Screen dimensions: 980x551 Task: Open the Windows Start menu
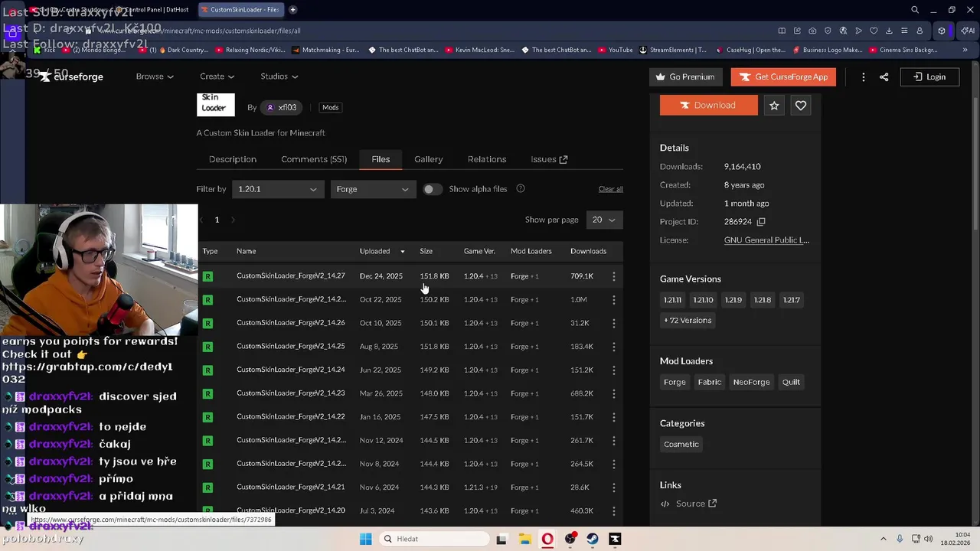pyautogui.click(x=366, y=539)
